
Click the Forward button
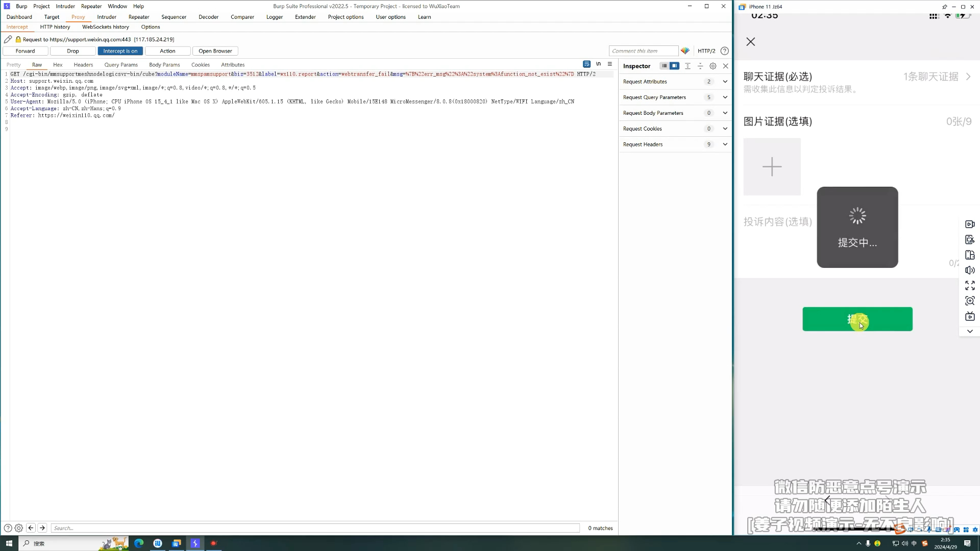26,51
